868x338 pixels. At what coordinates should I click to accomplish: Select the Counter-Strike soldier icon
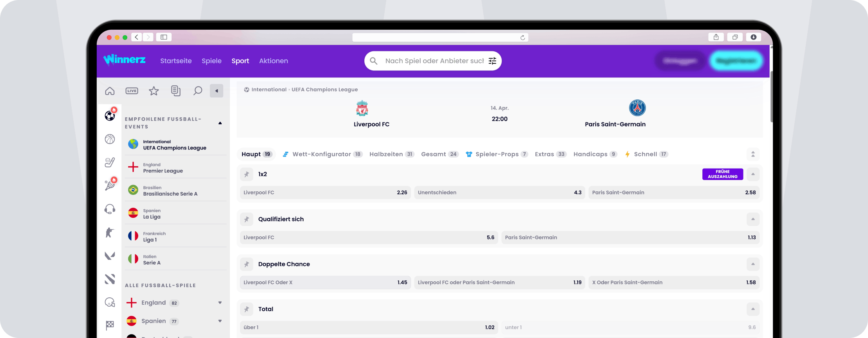tap(110, 232)
